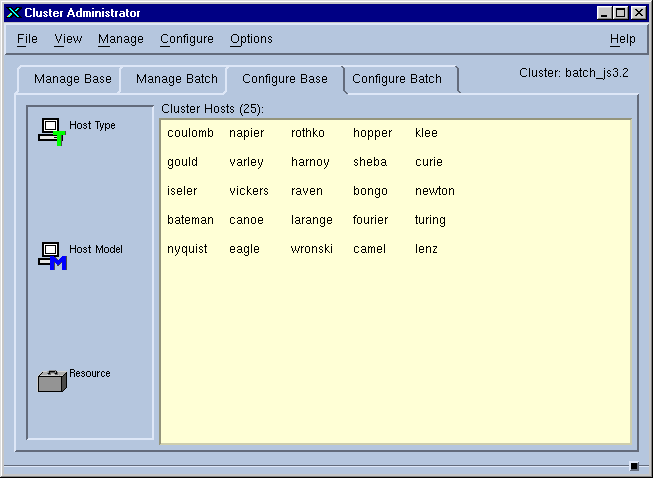Select the Configure Base tab
The width and height of the screenshot is (653, 478).
[x=285, y=79]
